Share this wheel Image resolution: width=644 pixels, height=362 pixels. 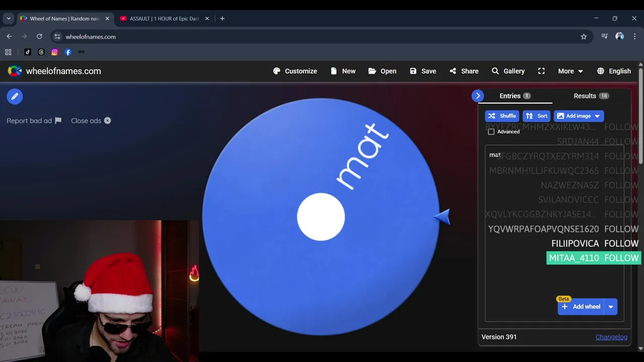[x=464, y=71]
